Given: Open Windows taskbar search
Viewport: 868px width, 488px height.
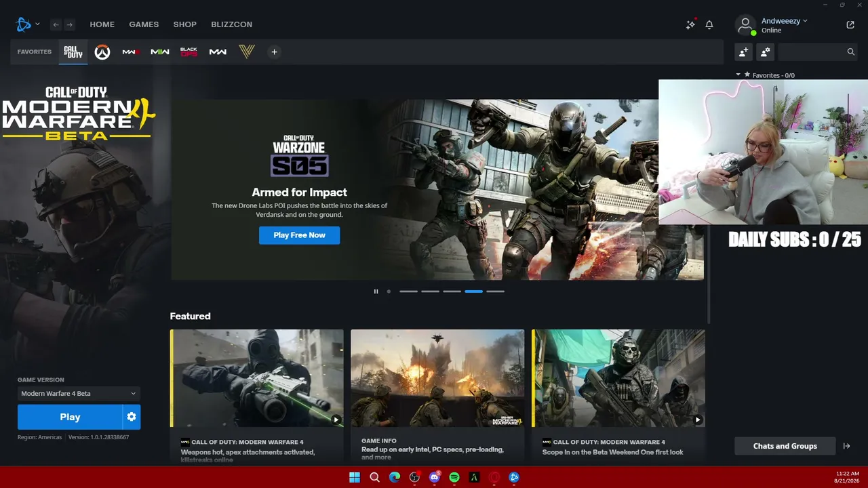Looking at the screenshot, I should (x=374, y=477).
